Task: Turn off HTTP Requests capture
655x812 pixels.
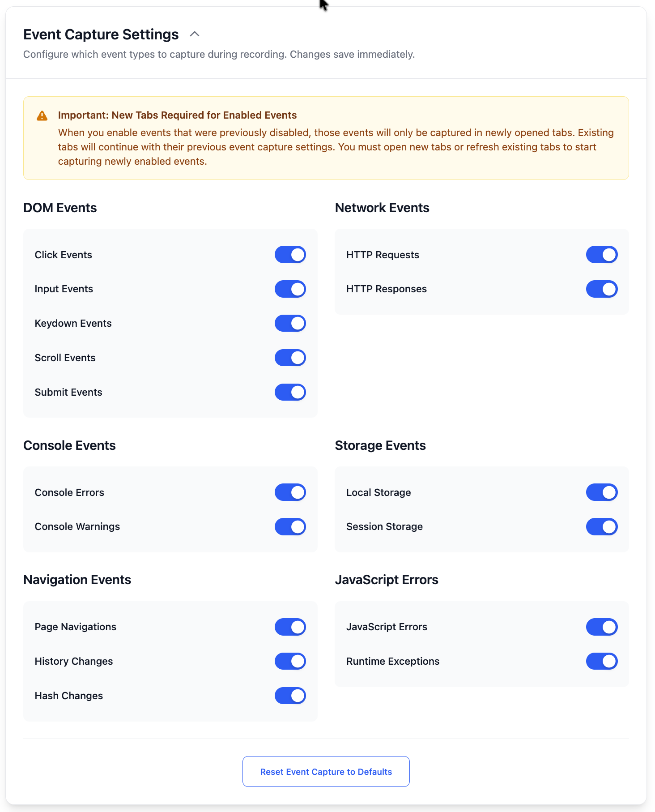Action: coord(601,255)
